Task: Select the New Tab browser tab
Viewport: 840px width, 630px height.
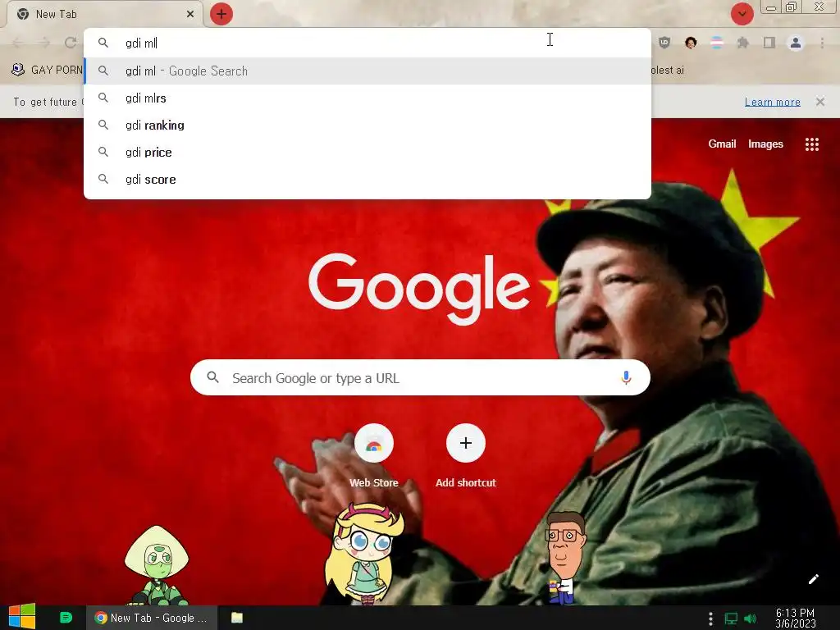Action: (x=105, y=14)
